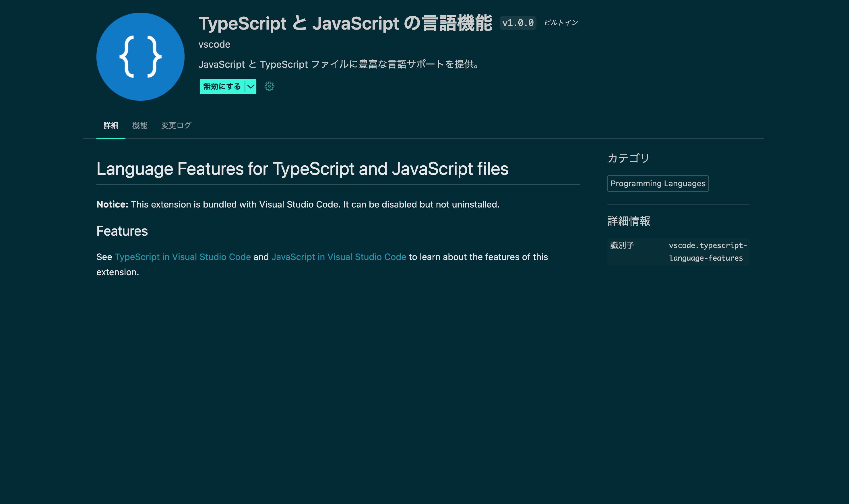Open the TypeScript in Visual Studio Code link

click(183, 257)
